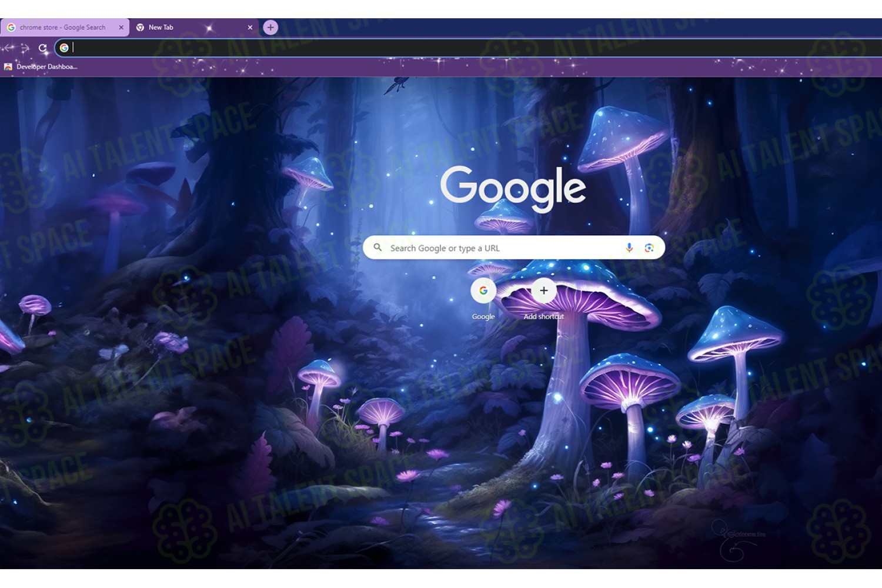This screenshot has height=588, width=882.
Task: Click the magnifier icon in search box
Action: tap(377, 248)
